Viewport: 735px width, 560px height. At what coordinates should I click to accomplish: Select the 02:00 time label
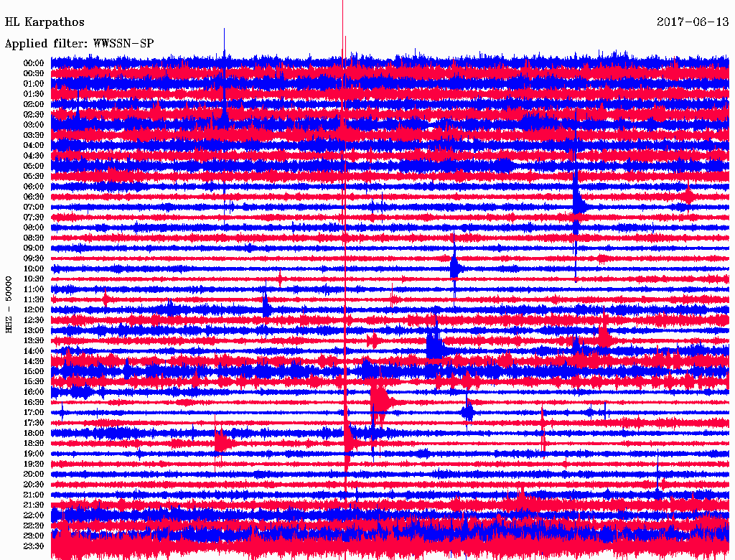tap(34, 105)
